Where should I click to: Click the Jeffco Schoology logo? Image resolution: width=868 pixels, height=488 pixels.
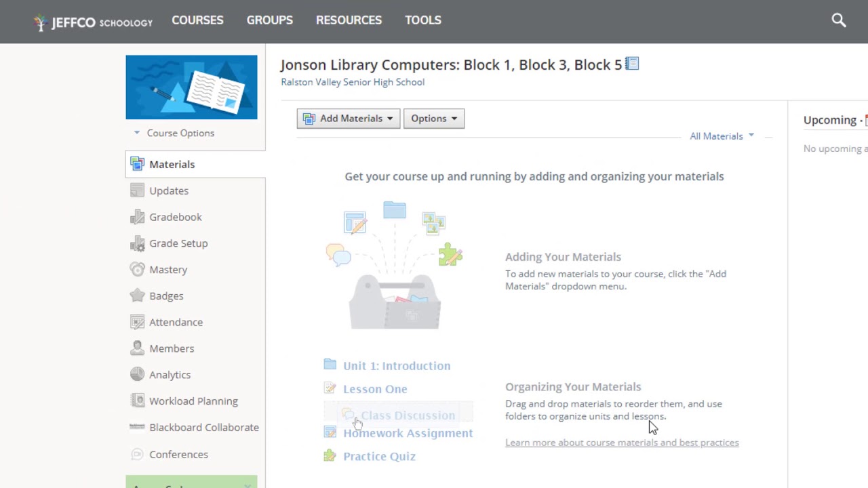[x=94, y=22]
